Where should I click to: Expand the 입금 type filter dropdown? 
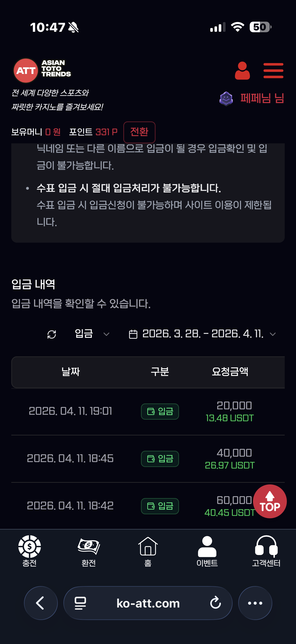pyautogui.click(x=92, y=334)
